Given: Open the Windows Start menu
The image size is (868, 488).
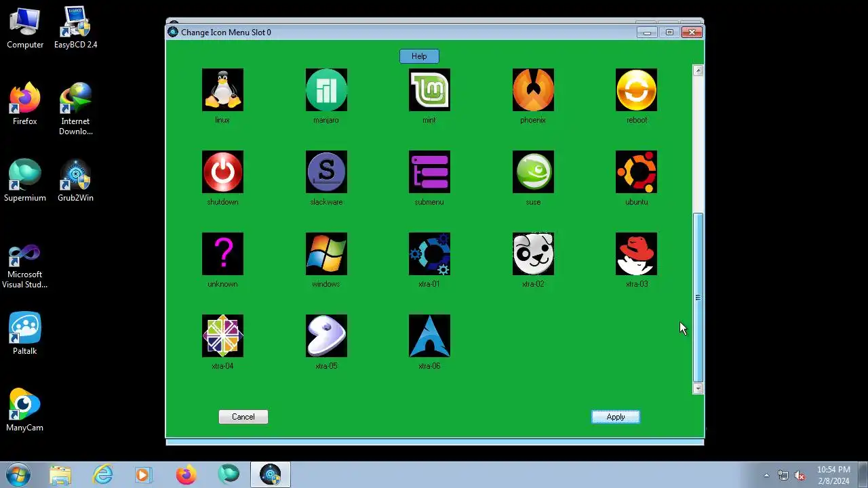Looking at the screenshot, I should coord(18,474).
